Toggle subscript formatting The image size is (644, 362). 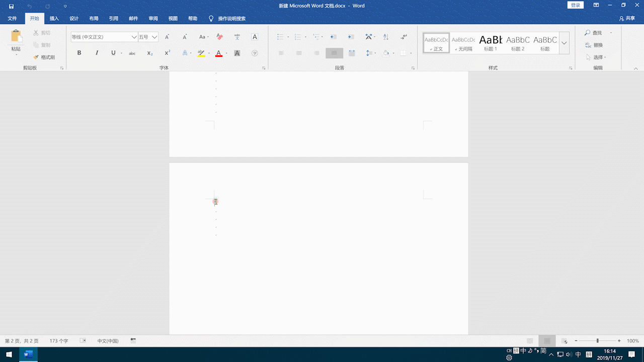(x=149, y=53)
